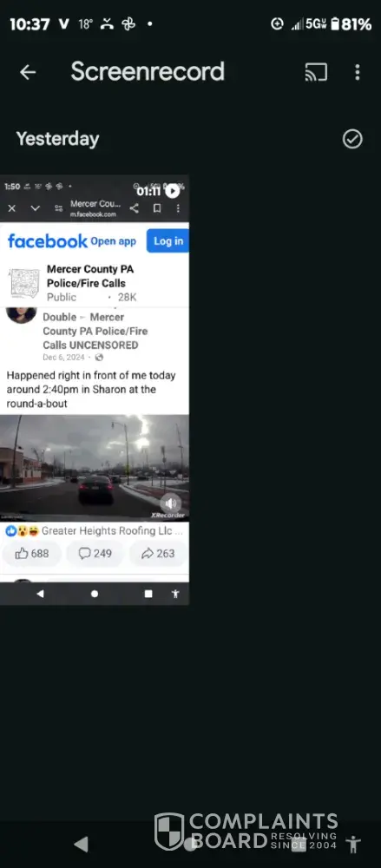Click the facebook logo

(47, 240)
